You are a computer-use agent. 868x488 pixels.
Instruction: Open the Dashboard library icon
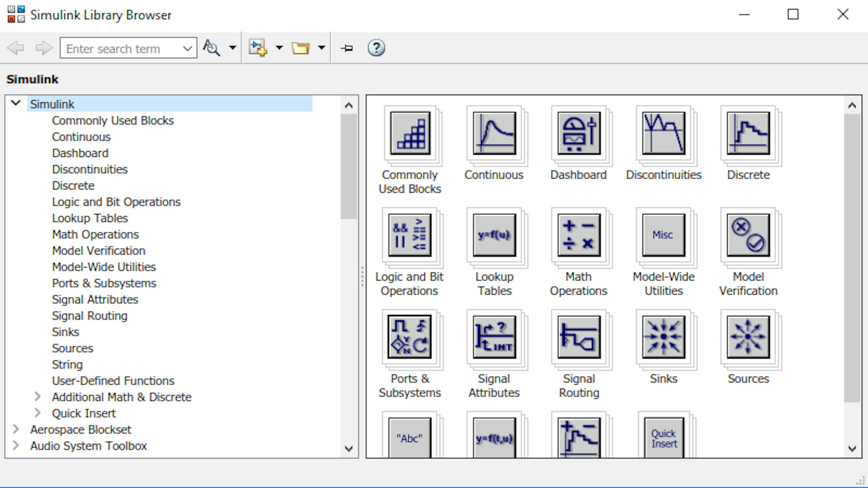click(579, 133)
